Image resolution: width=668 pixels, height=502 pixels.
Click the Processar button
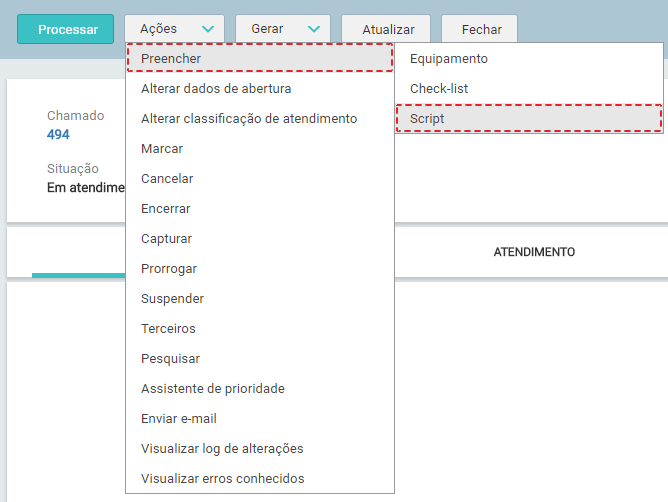66,29
